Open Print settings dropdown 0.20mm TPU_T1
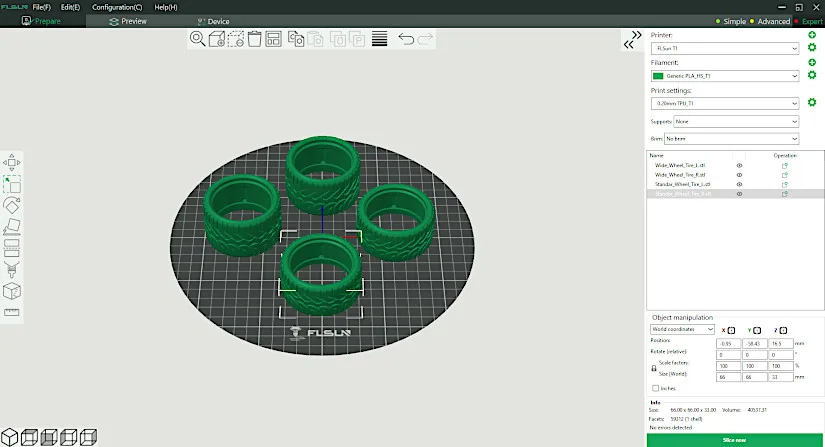The width and height of the screenshot is (825, 447). tap(725, 104)
